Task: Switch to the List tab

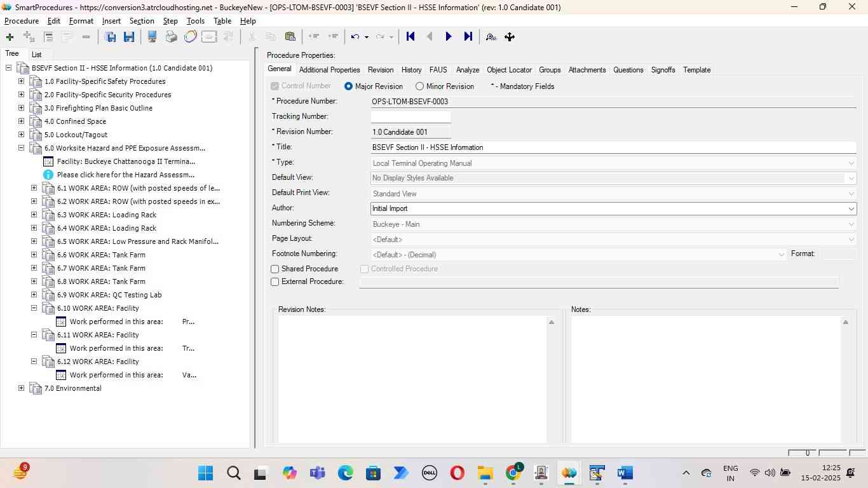Action: [x=37, y=55]
